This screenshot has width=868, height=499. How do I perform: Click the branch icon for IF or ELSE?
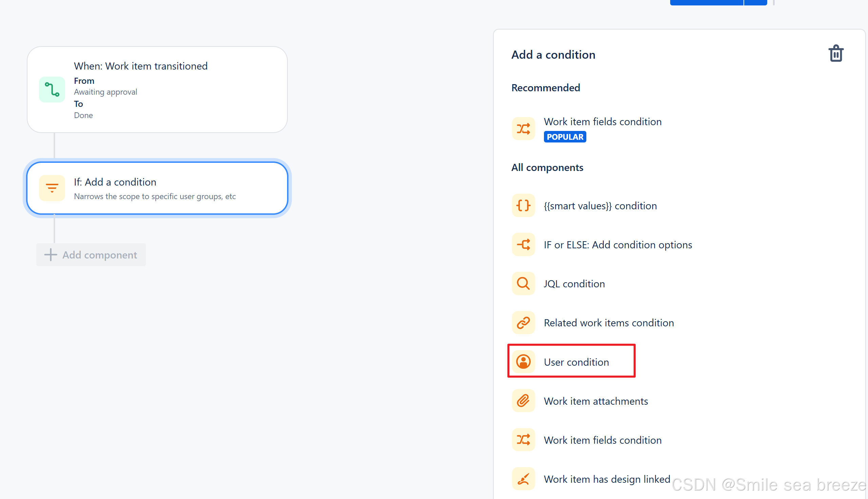523,244
